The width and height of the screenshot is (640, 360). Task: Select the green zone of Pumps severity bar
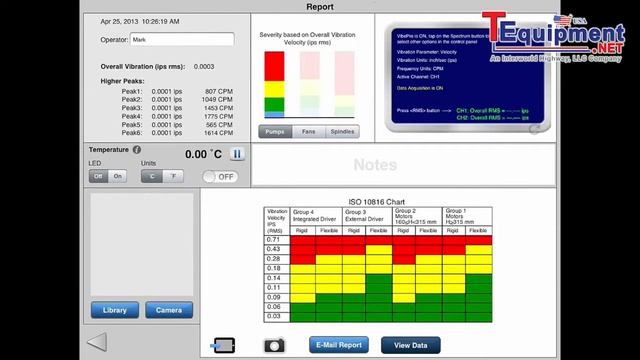pyautogui.click(x=274, y=104)
